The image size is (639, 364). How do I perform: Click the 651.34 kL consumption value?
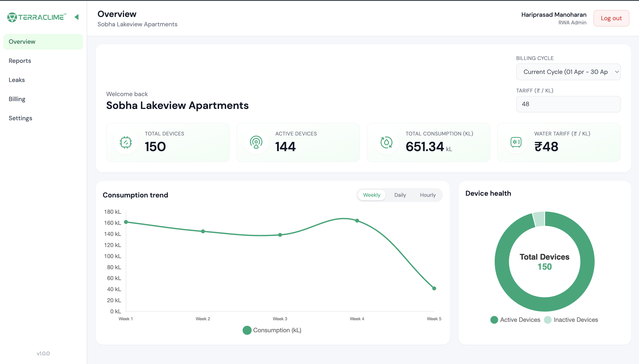429,147
